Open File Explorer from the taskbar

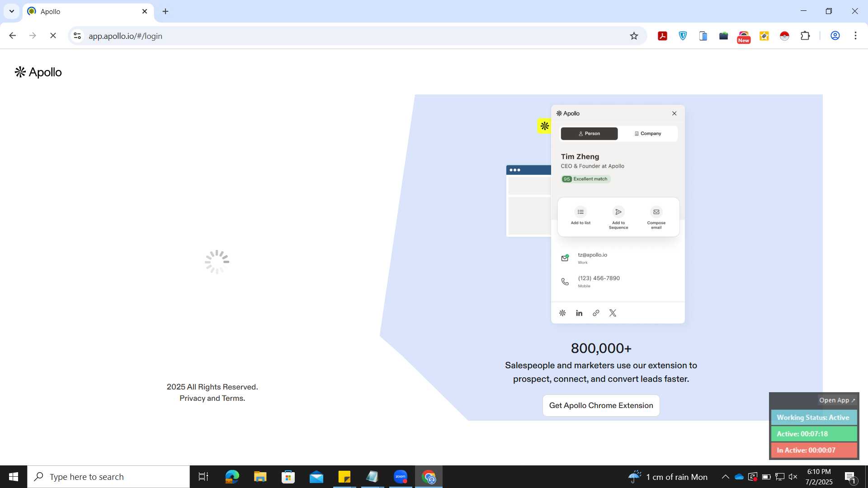(x=260, y=477)
